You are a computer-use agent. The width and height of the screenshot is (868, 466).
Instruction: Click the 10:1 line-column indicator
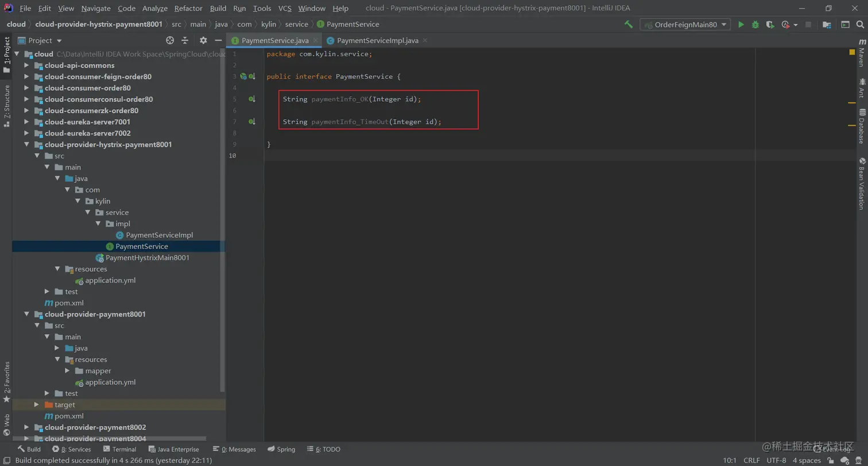pyautogui.click(x=730, y=460)
